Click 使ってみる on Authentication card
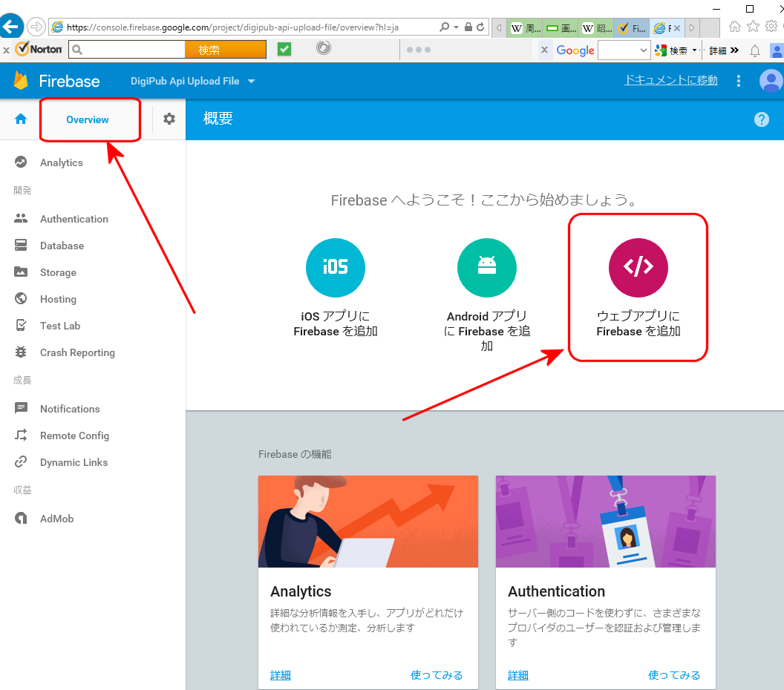 (x=674, y=675)
